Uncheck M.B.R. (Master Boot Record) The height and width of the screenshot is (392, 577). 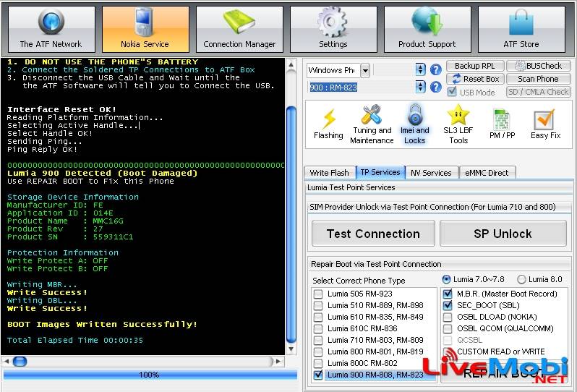(x=448, y=294)
